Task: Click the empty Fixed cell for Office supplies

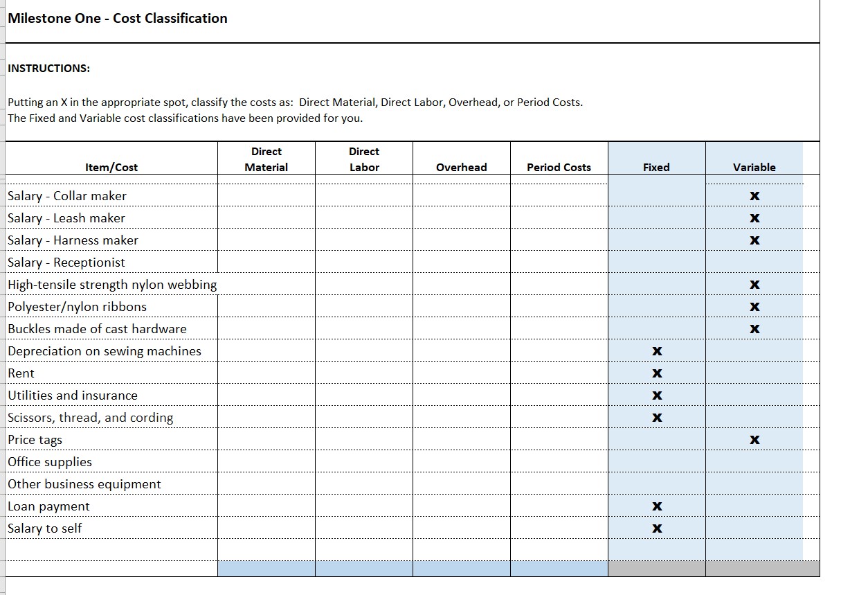Action: [x=655, y=462]
